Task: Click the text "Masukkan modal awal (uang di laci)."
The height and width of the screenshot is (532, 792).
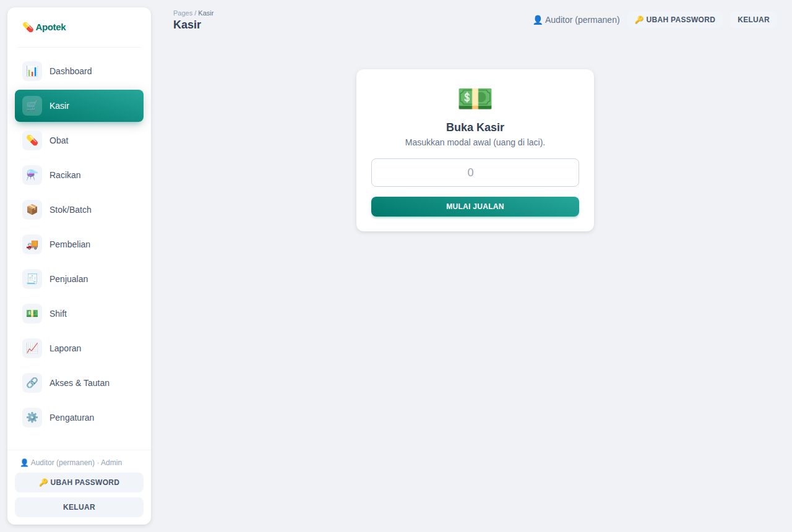Action: [x=475, y=142]
